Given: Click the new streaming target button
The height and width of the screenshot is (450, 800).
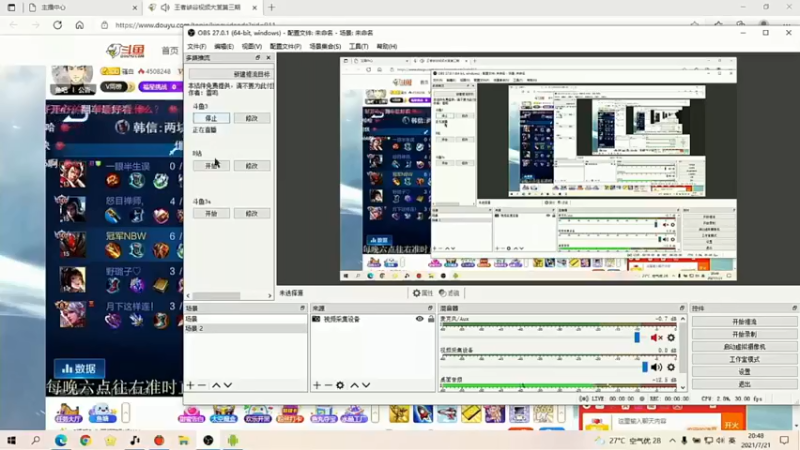Looking at the screenshot, I should pyautogui.click(x=230, y=74).
